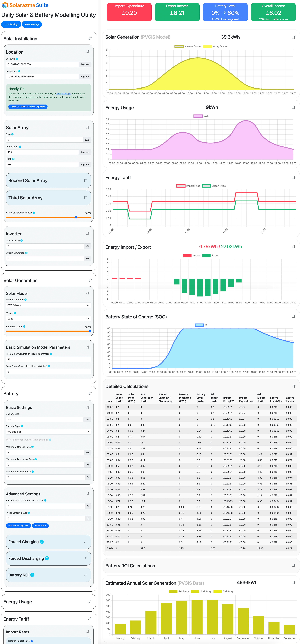The image size is (301, 644).
Task: Expand the Second Solar Array panel
Action: click(x=85, y=180)
